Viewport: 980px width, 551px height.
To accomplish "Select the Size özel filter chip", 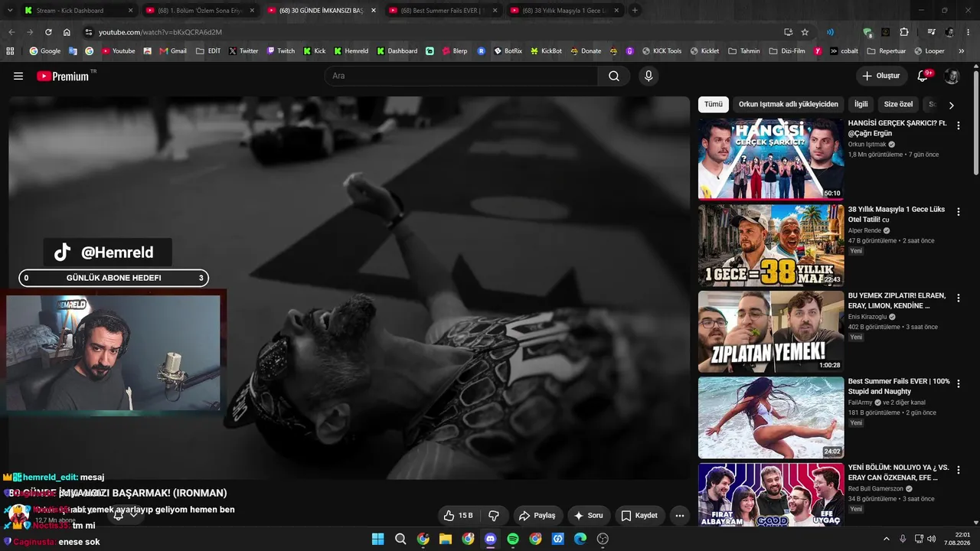I will 899,104.
